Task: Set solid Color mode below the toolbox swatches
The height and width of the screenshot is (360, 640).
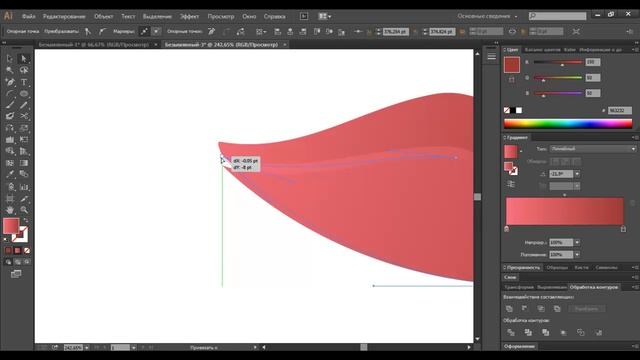Action: tap(8, 251)
